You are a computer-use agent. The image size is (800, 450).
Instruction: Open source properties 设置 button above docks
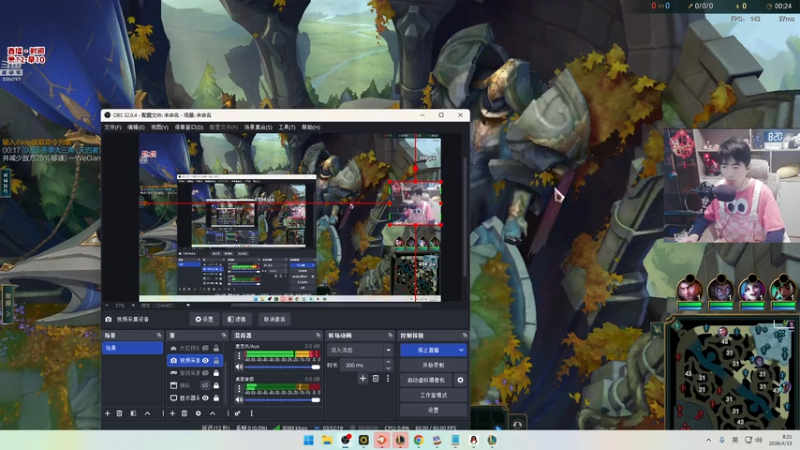pos(205,319)
